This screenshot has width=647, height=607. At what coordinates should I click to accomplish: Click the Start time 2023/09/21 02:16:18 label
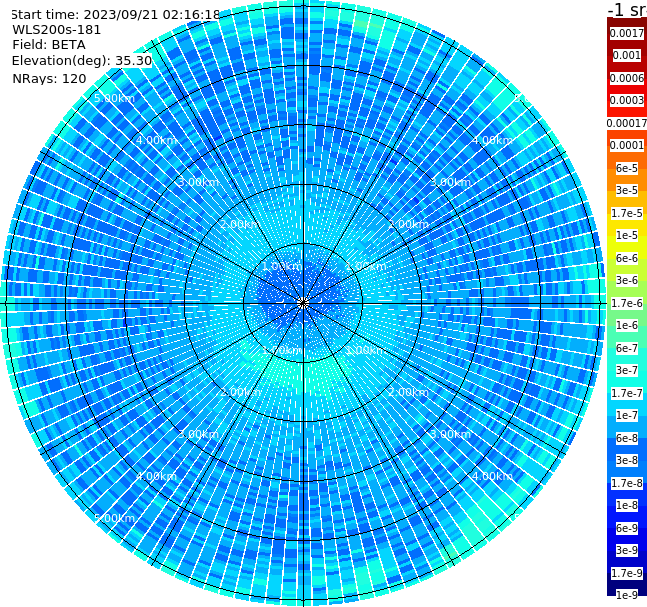[x=116, y=14]
